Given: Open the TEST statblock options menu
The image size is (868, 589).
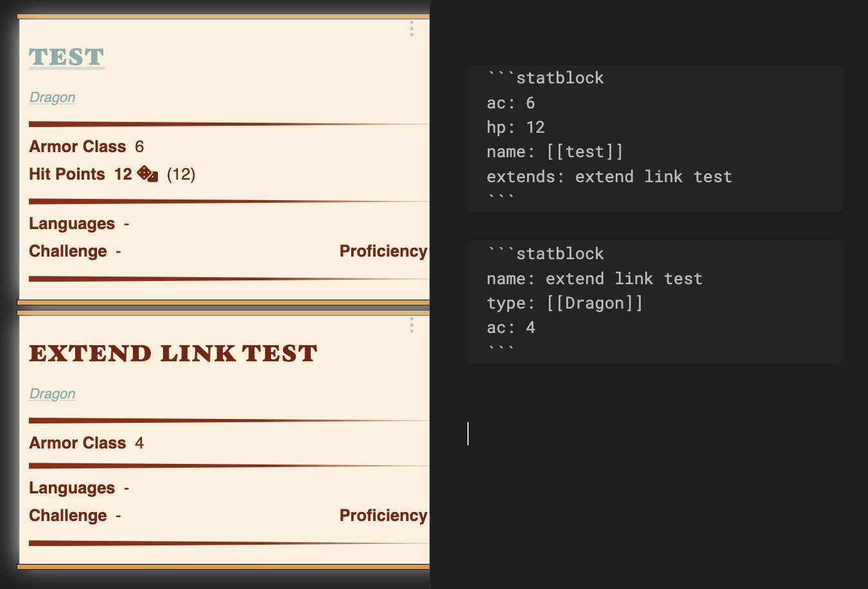Looking at the screenshot, I should 411,29.
